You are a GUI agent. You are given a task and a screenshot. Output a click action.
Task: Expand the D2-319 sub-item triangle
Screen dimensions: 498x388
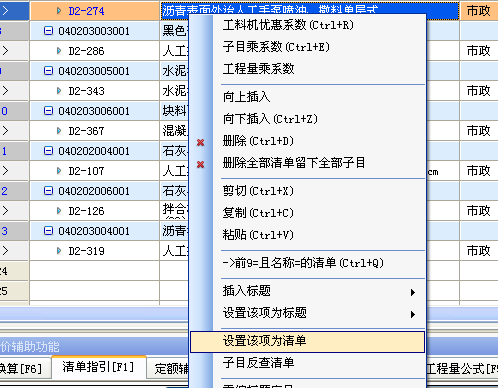(59, 251)
